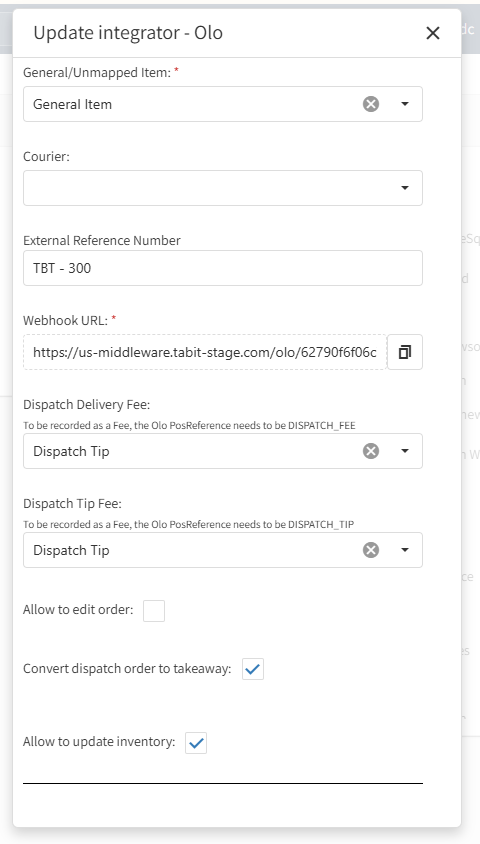Viewport: 480px width, 844px height.
Task: Uncheck Allow to update inventory
Action: click(x=196, y=743)
